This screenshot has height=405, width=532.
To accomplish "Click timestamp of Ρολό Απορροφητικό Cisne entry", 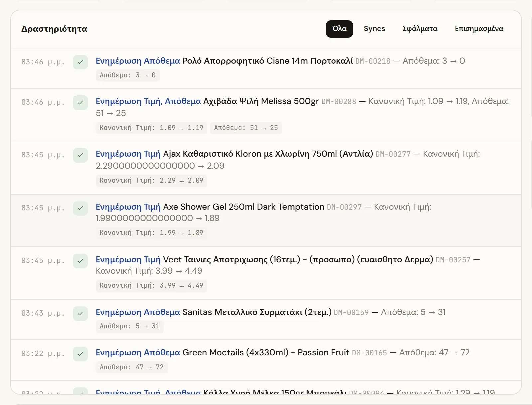I will point(43,62).
